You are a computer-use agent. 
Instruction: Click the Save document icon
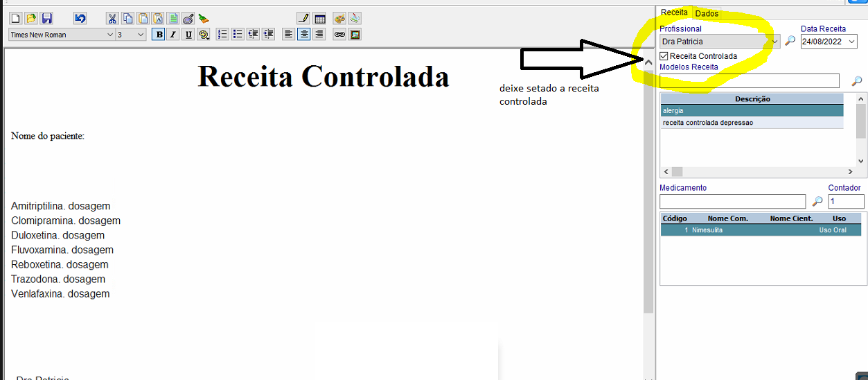point(46,19)
